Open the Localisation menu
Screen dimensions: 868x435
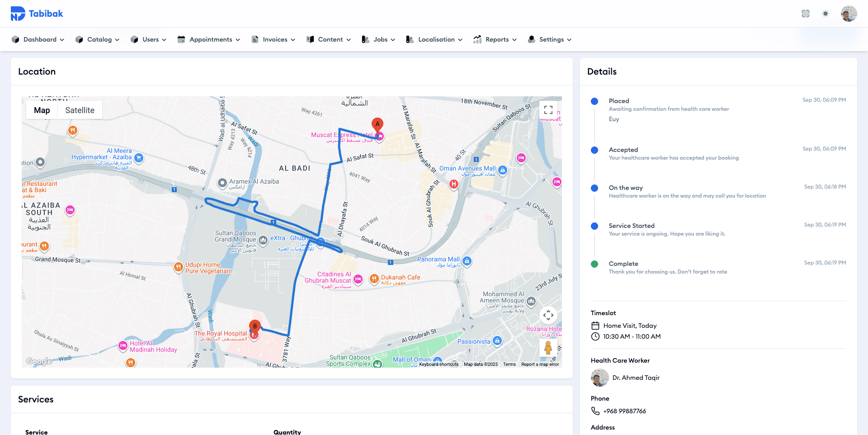click(434, 39)
